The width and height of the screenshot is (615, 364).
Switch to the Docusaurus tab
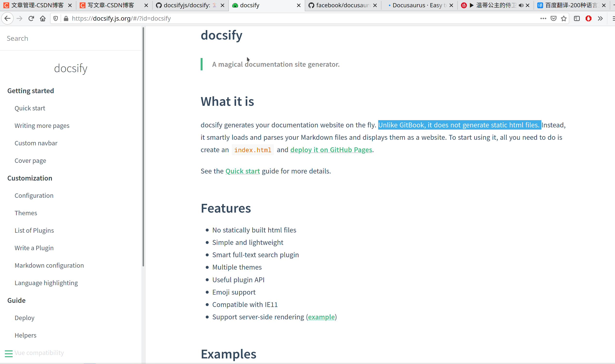tap(417, 5)
